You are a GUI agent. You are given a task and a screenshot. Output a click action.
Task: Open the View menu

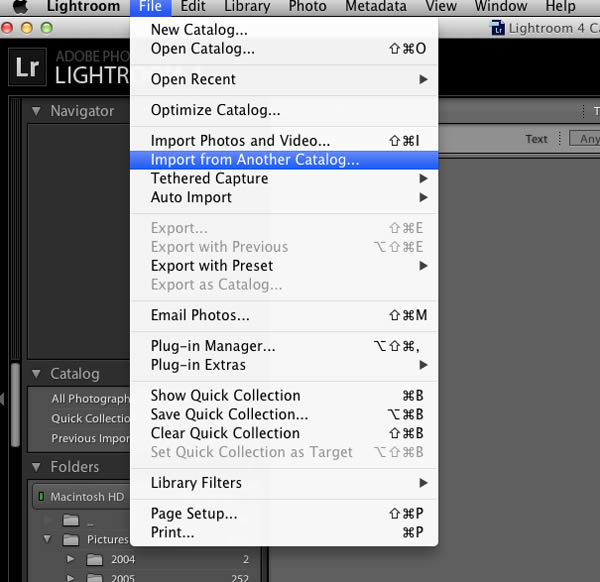441,7
